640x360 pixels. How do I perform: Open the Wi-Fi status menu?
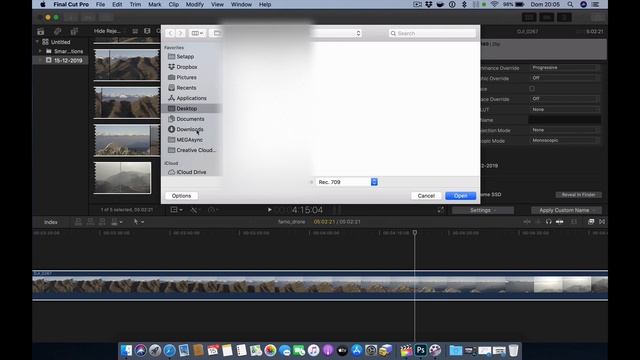pyautogui.click(x=494, y=4)
